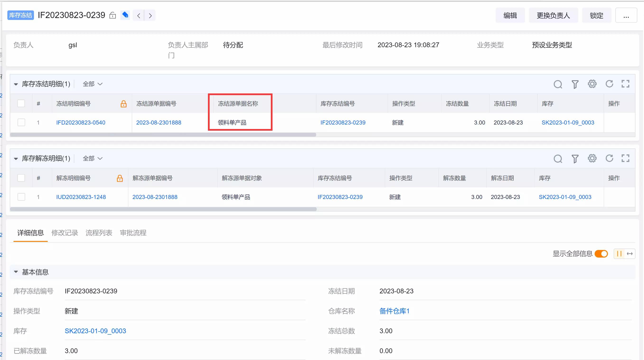The image size is (644, 360).
Task: Click the 冻结数量 column header
Action: [457, 103]
